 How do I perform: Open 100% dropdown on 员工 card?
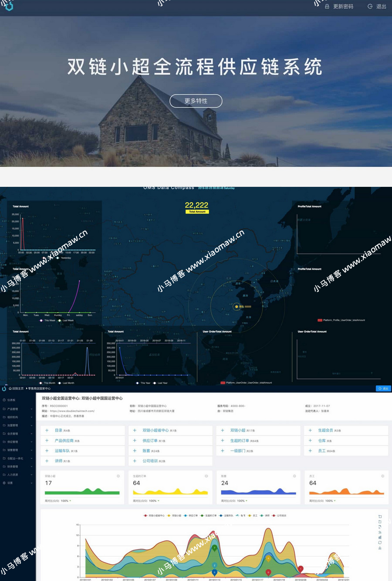[330, 501]
